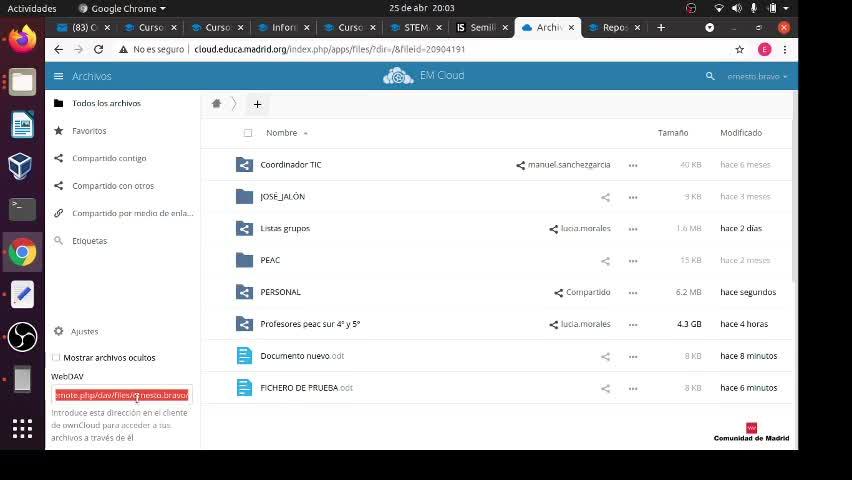Open FICHERO DE PRUEBA.odt file
The image size is (852, 480).
click(306, 388)
